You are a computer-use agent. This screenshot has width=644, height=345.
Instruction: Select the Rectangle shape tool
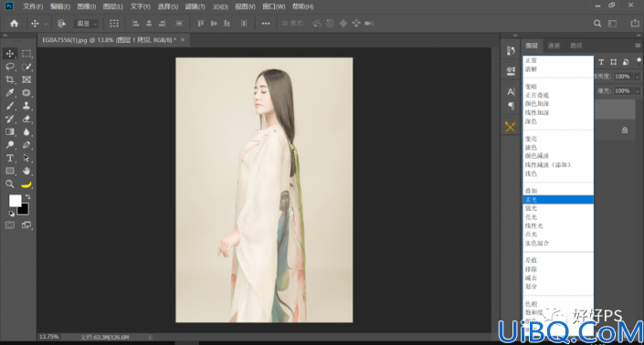click(x=10, y=171)
